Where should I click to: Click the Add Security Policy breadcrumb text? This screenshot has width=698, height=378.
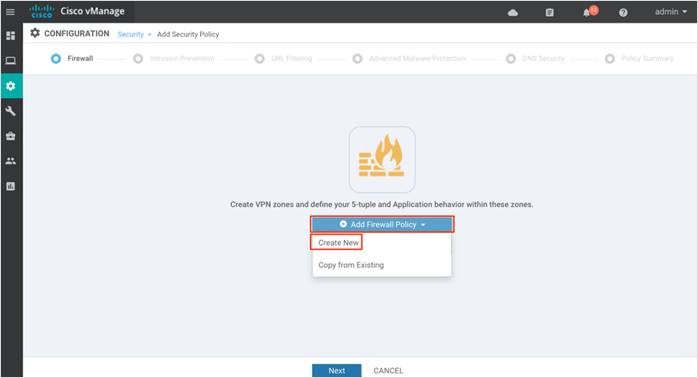coord(188,34)
